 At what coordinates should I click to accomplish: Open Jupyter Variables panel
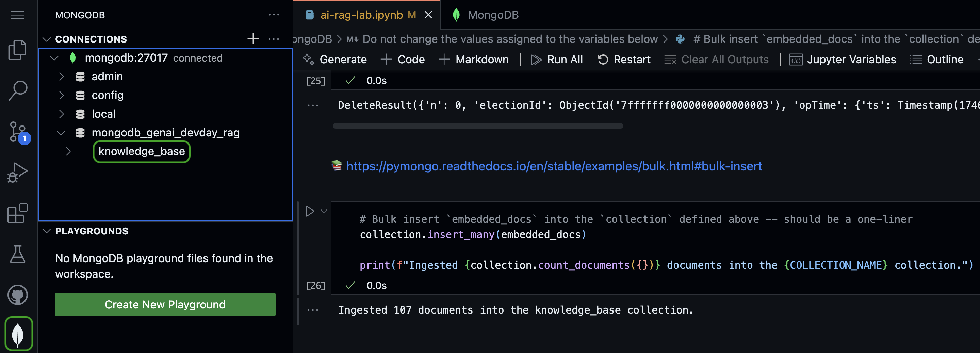click(843, 60)
